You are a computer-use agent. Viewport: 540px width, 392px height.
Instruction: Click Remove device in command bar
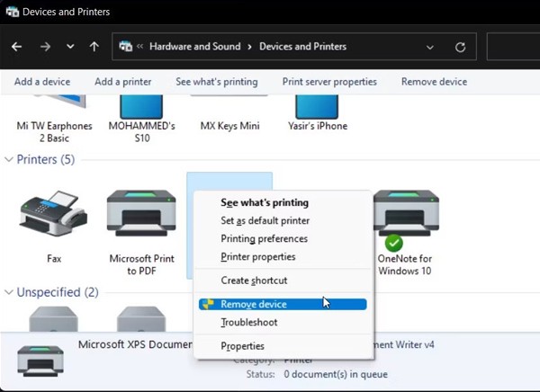pos(435,82)
